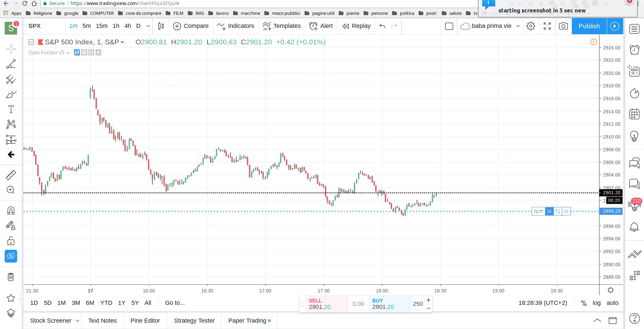Click the undo arrow

[x=382, y=26]
